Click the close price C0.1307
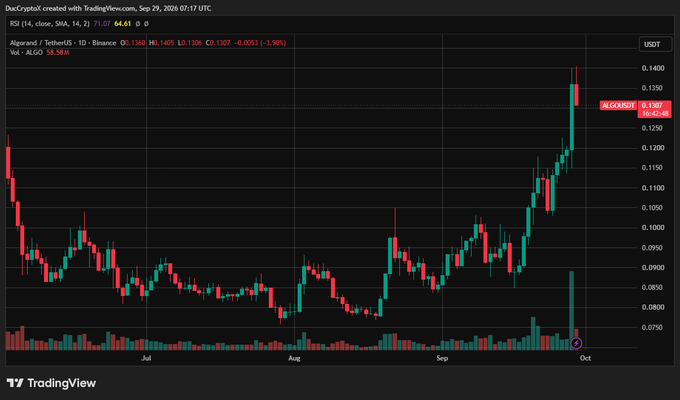 (x=218, y=43)
